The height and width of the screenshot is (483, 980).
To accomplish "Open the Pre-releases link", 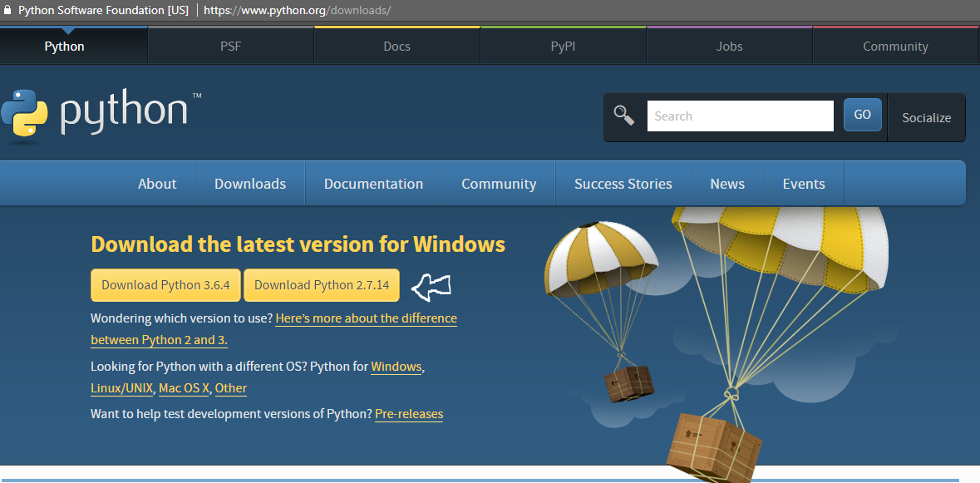I will tap(409, 413).
